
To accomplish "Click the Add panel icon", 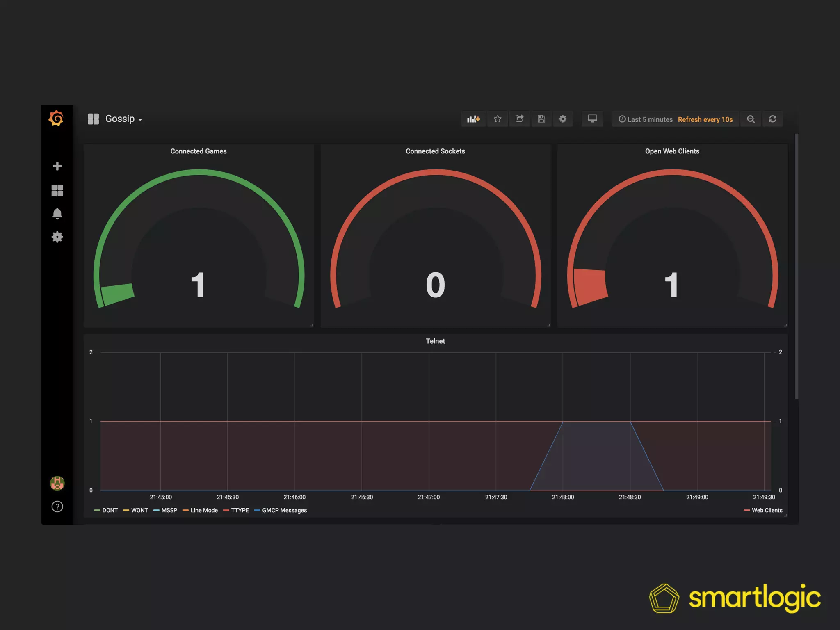I will (x=473, y=119).
